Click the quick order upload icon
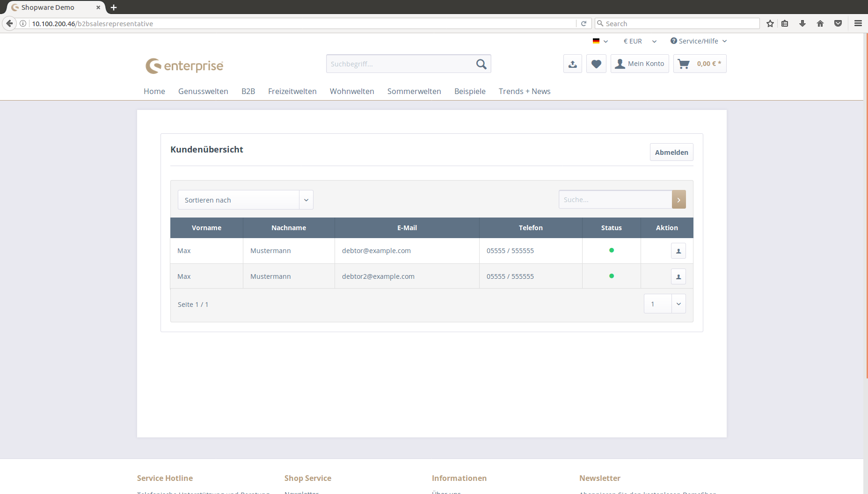Viewport: 868px width, 494px height. pyautogui.click(x=572, y=64)
